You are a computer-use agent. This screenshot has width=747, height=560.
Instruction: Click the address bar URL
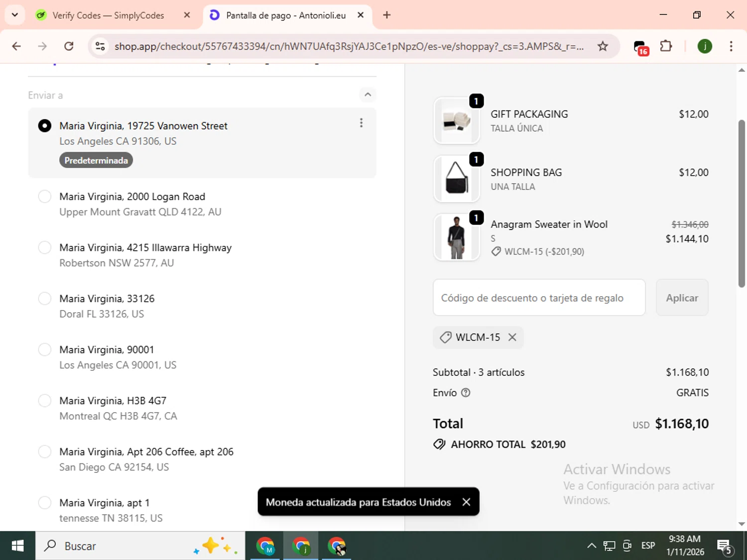[x=349, y=46]
